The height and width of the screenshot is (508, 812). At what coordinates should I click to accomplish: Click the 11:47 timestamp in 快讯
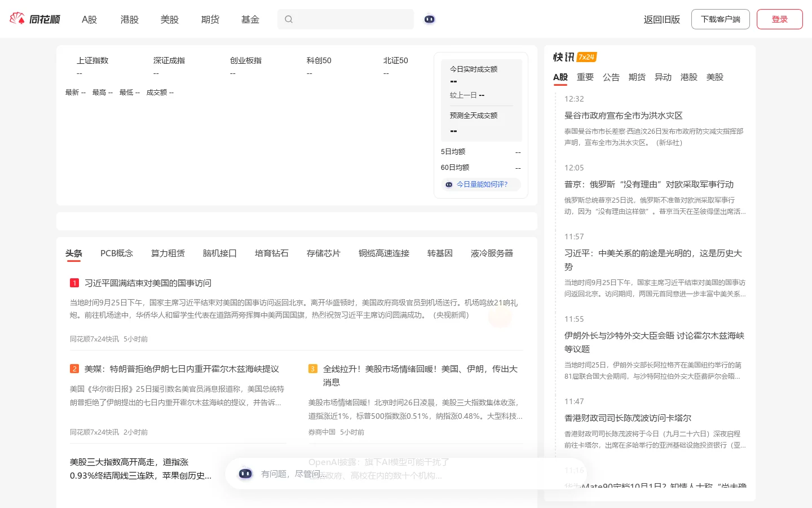(x=574, y=401)
